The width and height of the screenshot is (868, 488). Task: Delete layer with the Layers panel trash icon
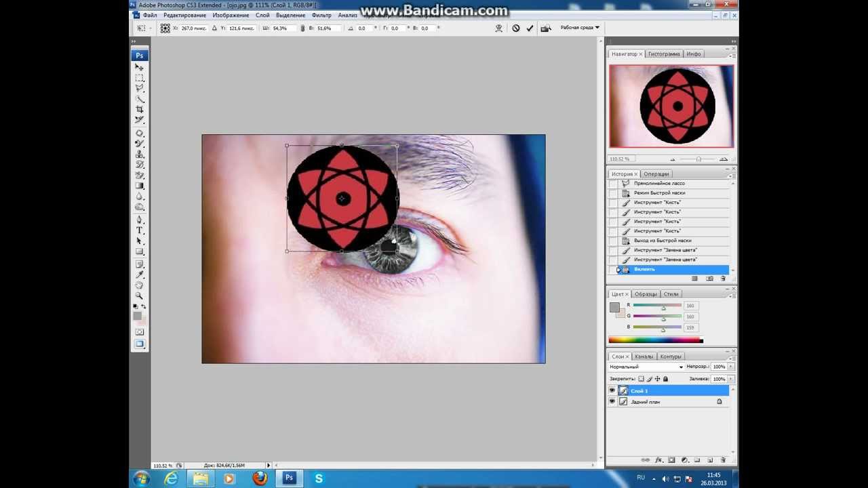[723, 460]
